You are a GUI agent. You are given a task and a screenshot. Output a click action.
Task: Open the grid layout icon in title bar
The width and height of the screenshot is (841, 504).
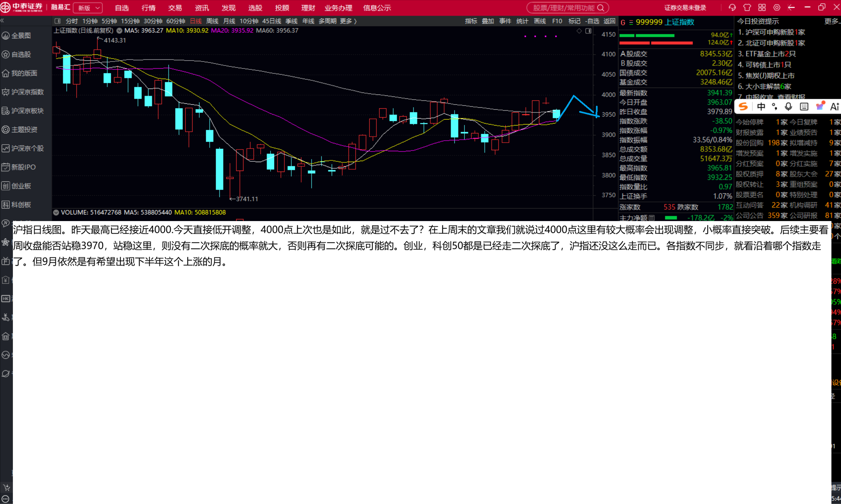point(762,8)
